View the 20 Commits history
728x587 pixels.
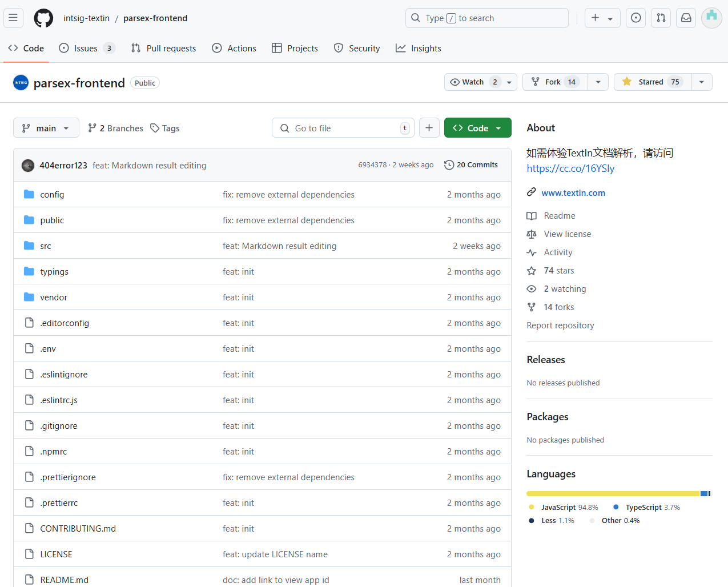pyautogui.click(x=471, y=165)
